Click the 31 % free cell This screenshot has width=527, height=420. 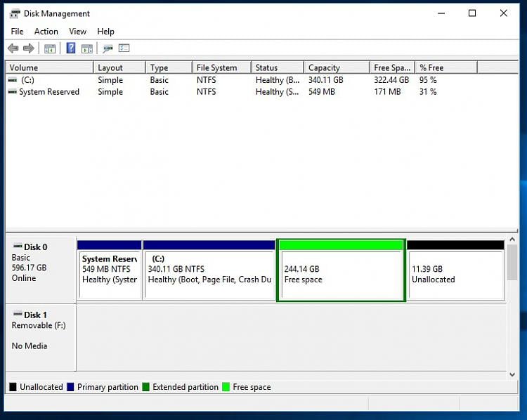pyautogui.click(x=428, y=92)
